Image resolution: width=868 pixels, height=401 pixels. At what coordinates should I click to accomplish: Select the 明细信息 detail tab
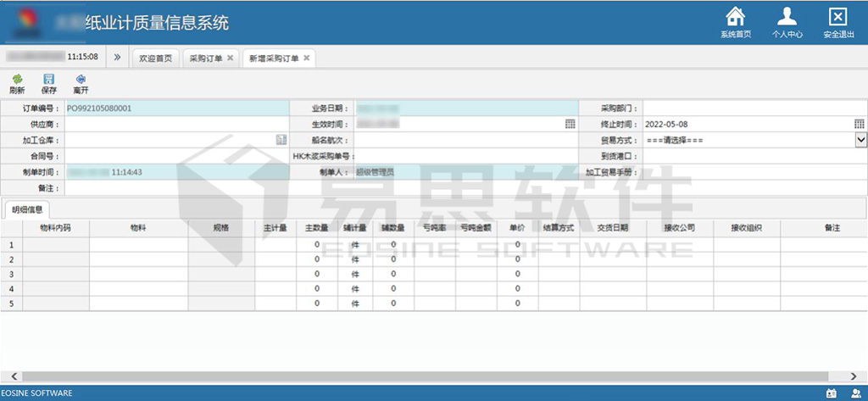tap(27, 209)
